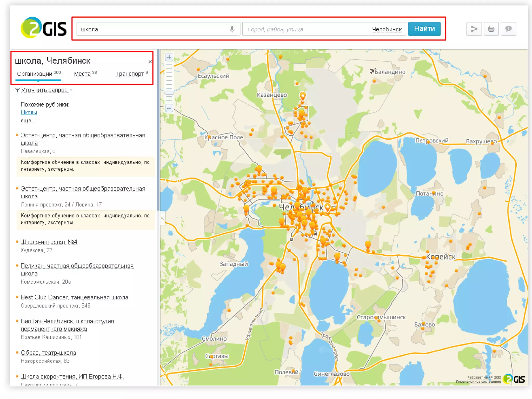Zoom out the map with minus button
Image resolution: width=532 pixels, height=399 pixels.
pyautogui.click(x=169, y=108)
